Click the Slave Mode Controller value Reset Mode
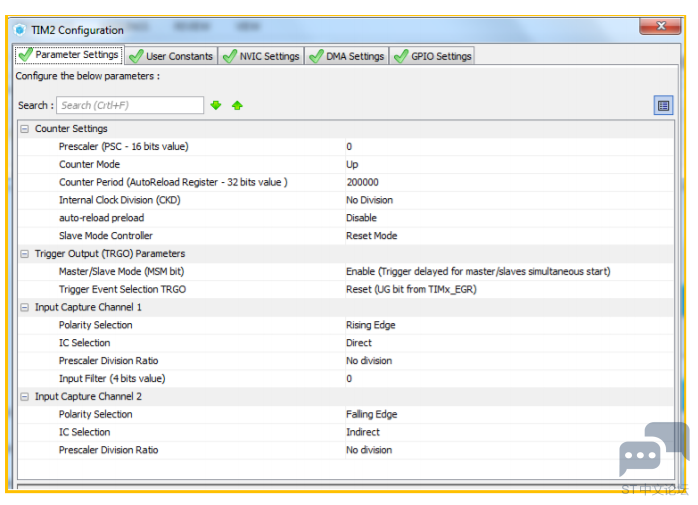The height and width of the screenshot is (505, 698). 372,236
